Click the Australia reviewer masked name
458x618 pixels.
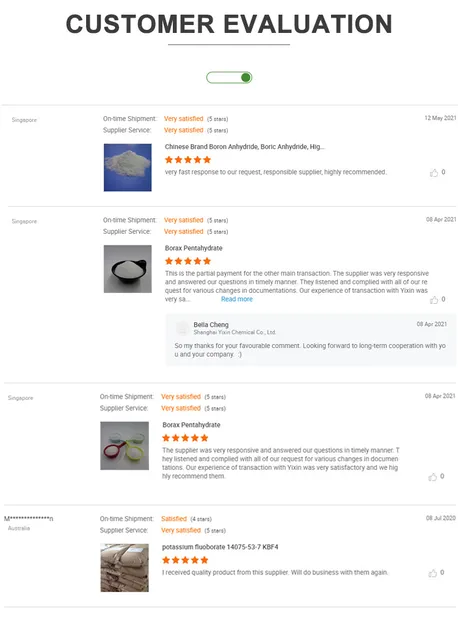click(x=28, y=519)
